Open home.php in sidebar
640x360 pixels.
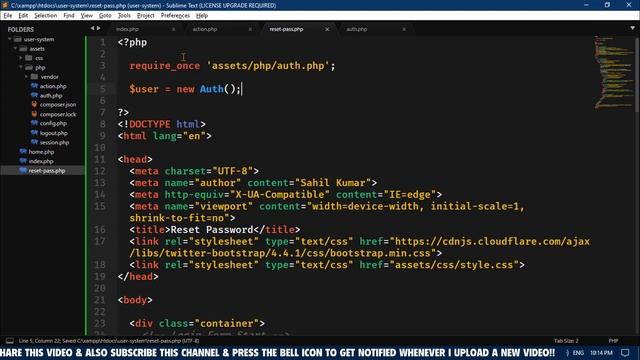click(x=41, y=152)
